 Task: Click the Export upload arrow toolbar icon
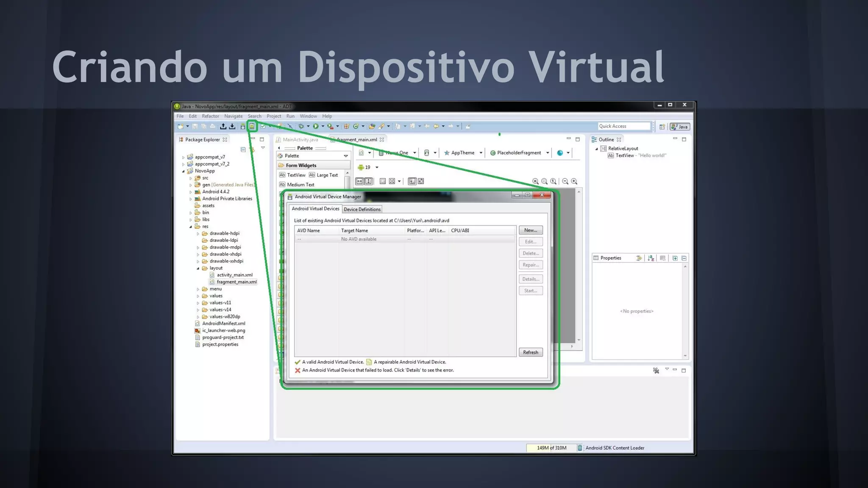[x=223, y=126]
